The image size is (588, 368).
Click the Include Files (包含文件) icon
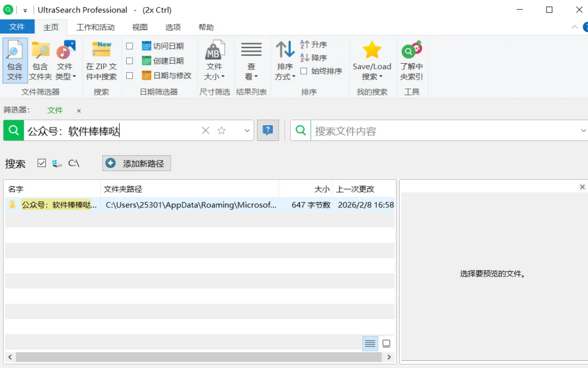15,60
